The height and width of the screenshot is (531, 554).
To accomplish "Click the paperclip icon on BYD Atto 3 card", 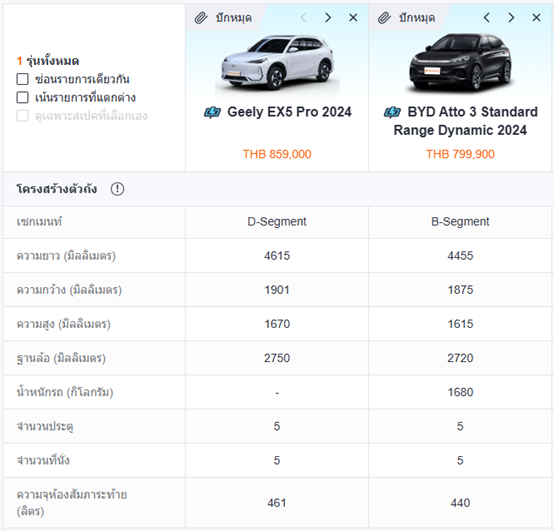I will click(x=384, y=18).
